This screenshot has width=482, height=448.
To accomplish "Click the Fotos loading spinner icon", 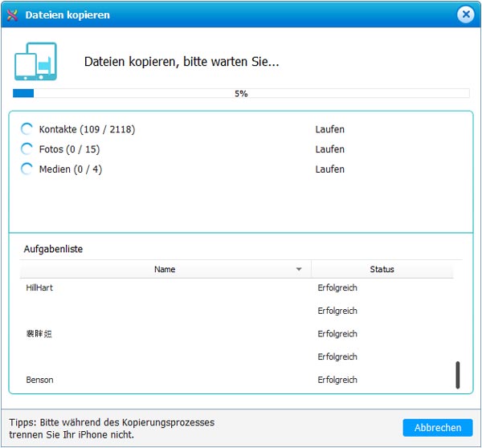I will tap(27, 149).
